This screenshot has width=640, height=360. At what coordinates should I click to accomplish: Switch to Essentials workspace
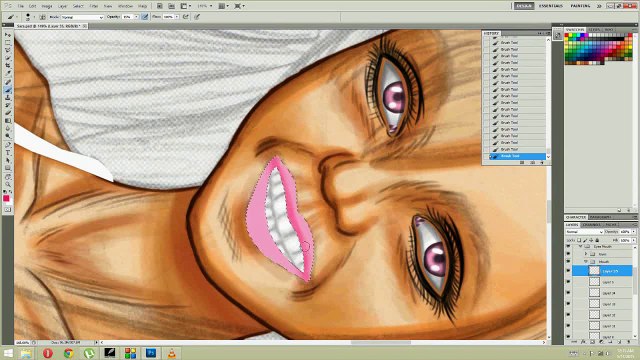[x=551, y=6]
